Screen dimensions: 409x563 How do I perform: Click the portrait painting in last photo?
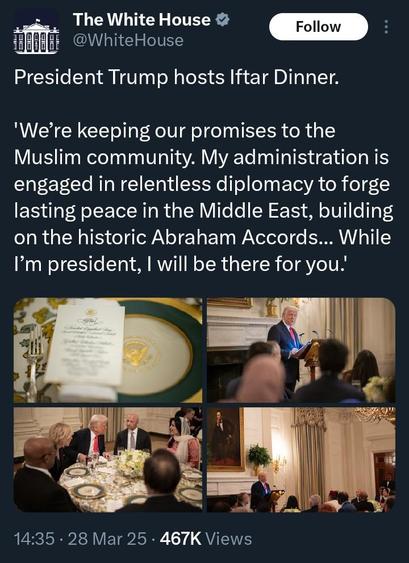pos(226,438)
